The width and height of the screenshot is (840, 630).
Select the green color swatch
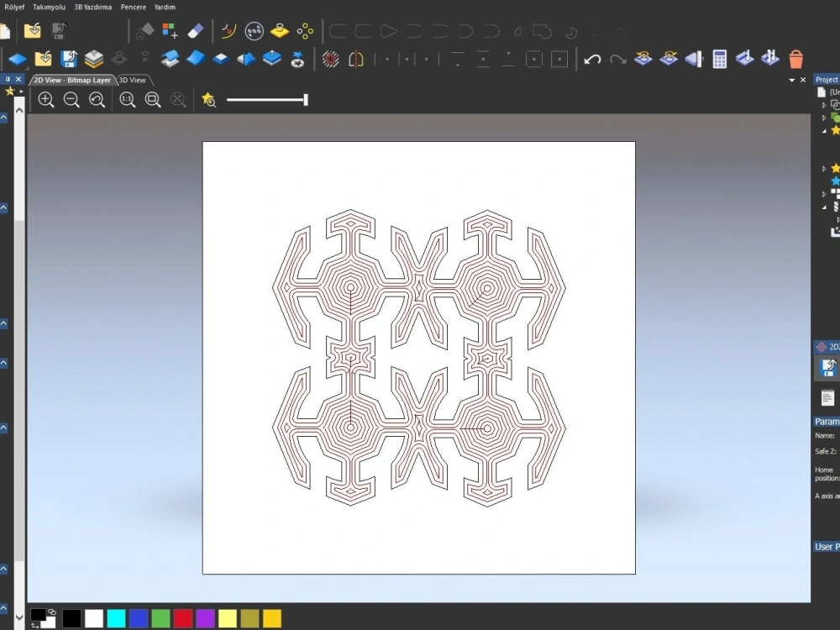click(160, 618)
